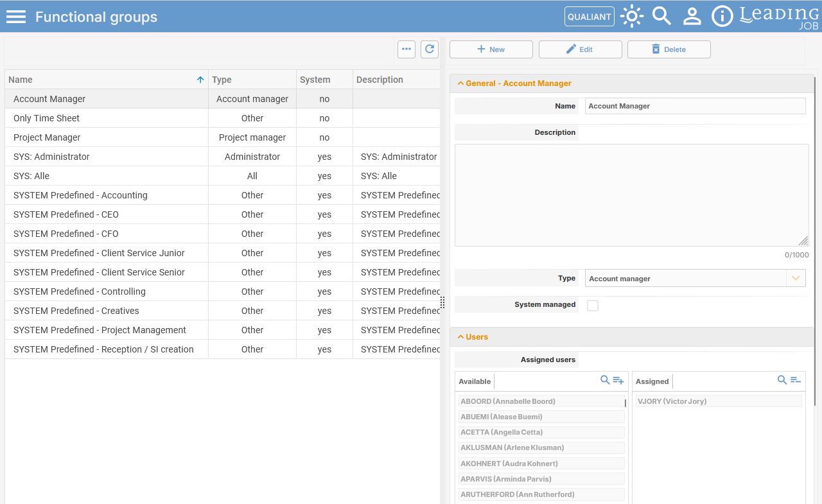Open the Type dropdown arrow
This screenshot has width=822, height=504.
coord(796,278)
